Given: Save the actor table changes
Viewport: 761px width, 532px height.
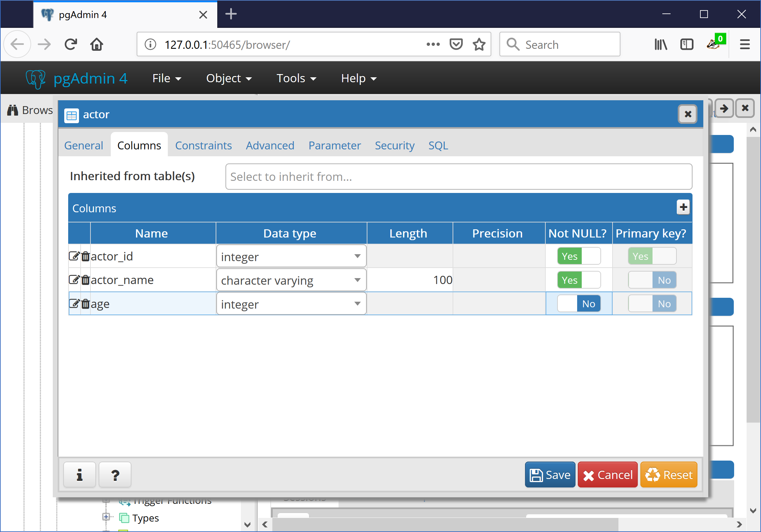Looking at the screenshot, I should (x=550, y=475).
